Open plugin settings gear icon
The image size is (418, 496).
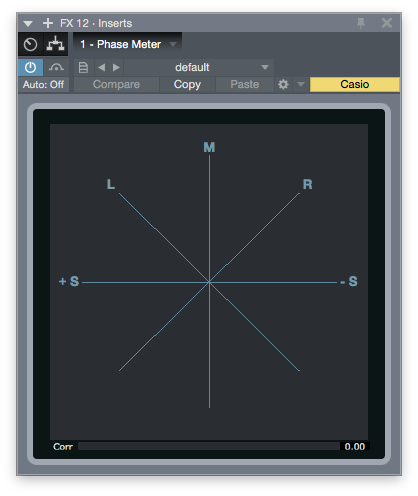click(283, 85)
